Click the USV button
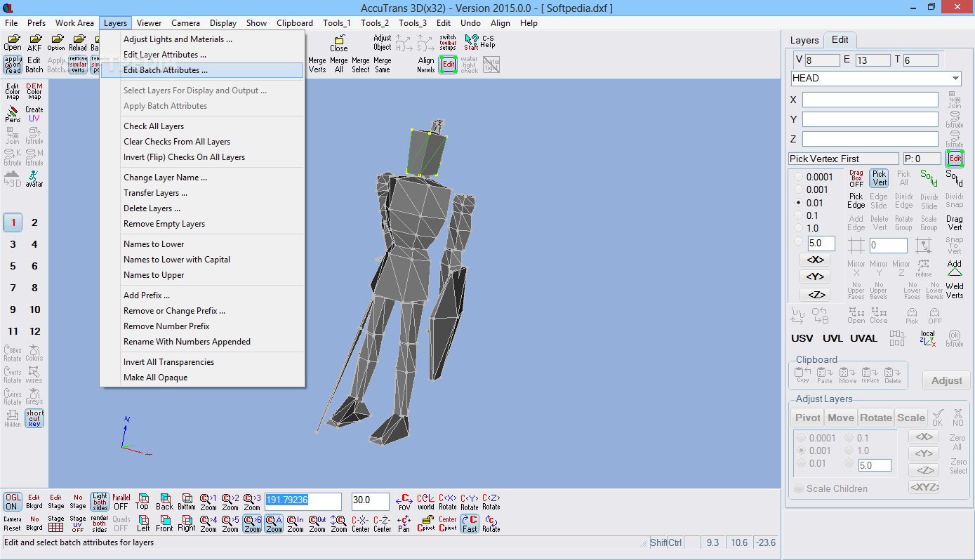975x560 pixels. [x=802, y=338]
